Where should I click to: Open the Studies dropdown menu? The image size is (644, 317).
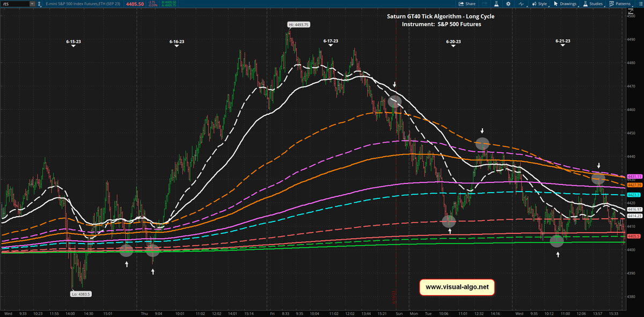[594, 4]
